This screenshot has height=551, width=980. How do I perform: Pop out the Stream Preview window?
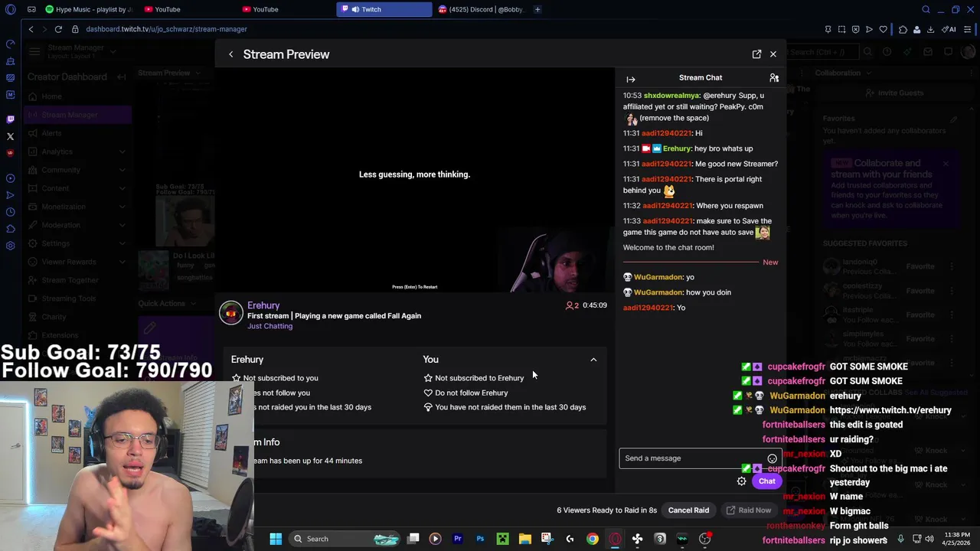(x=756, y=54)
